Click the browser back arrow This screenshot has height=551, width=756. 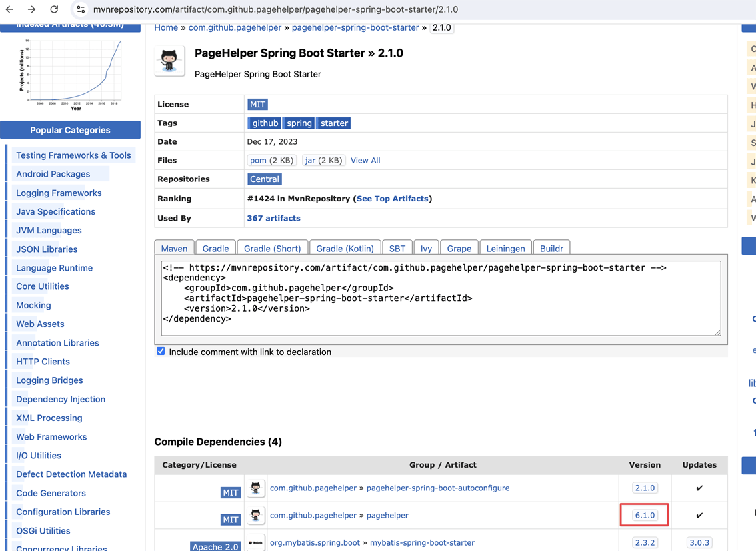[9, 10]
